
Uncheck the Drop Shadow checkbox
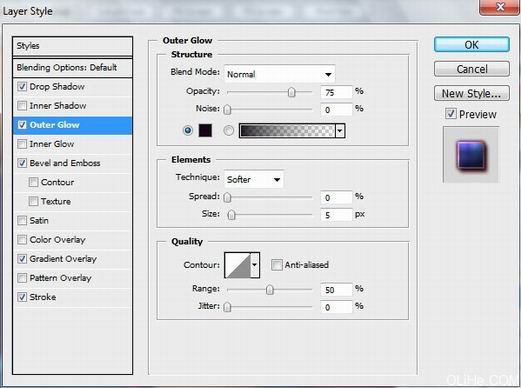coord(22,87)
